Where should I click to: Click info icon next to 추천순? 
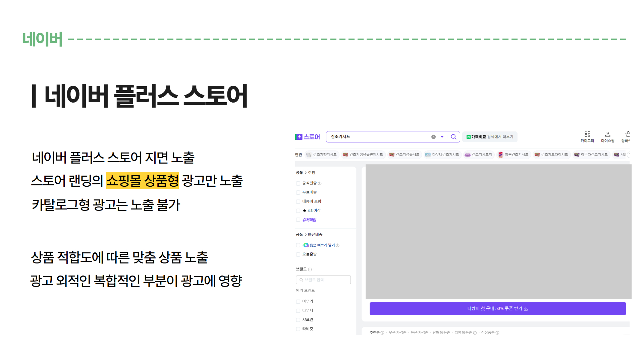pyautogui.click(x=382, y=333)
